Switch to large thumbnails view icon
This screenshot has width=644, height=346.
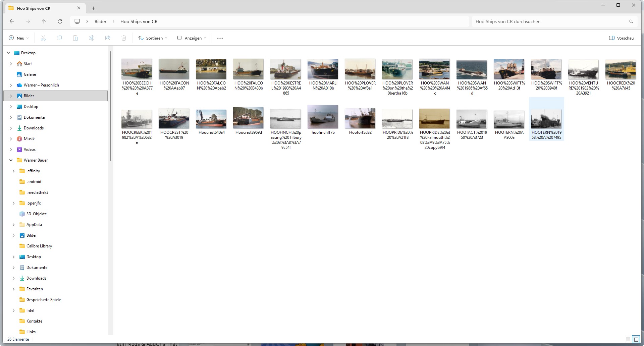[636, 339]
